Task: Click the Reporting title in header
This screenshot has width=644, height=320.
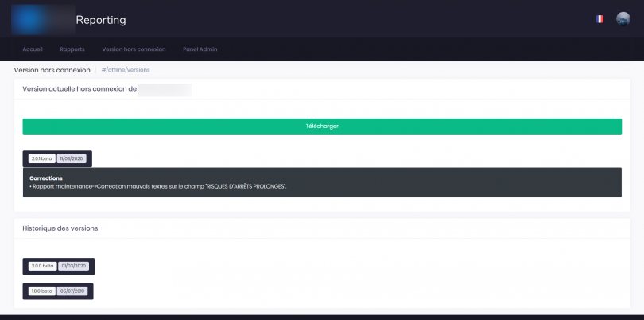Action: point(101,20)
